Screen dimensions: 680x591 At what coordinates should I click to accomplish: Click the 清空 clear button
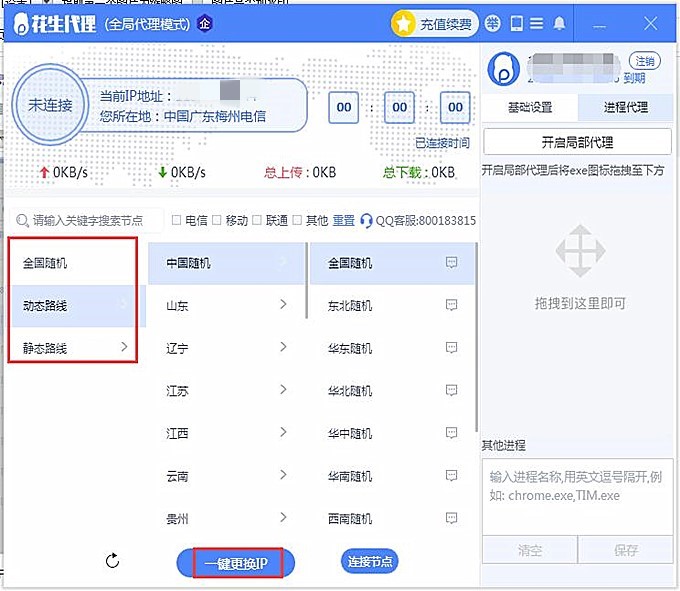530,550
